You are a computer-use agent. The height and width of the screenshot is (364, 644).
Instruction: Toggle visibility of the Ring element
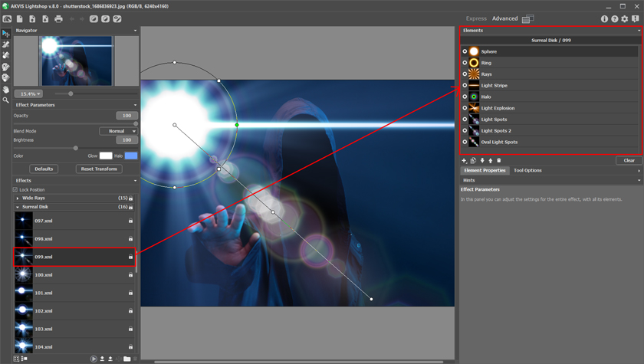pyautogui.click(x=465, y=63)
